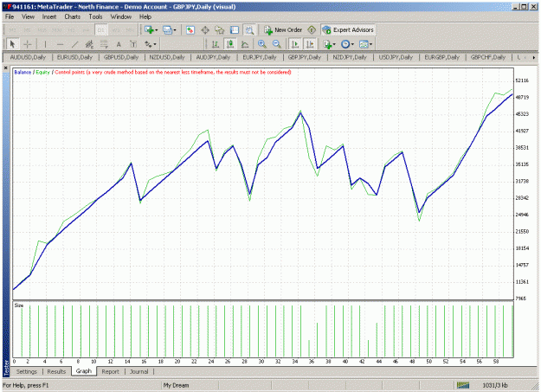Open the tester Settings tab
The image size is (541, 392).
tap(27, 371)
